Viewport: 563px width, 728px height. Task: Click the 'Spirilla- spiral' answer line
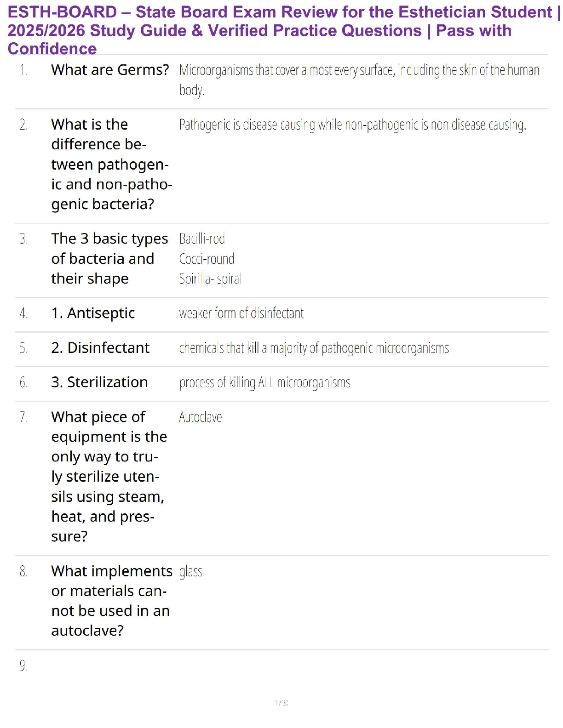(210, 279)
